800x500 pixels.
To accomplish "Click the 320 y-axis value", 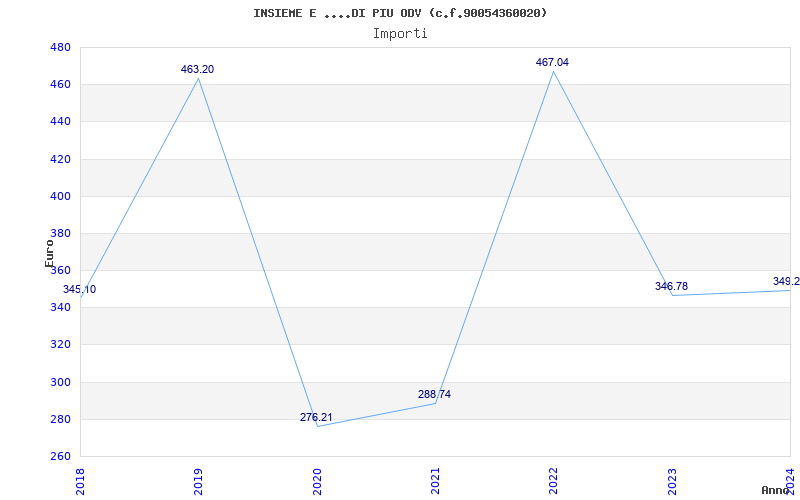I will pyautogui.click(x=60, y=345).
